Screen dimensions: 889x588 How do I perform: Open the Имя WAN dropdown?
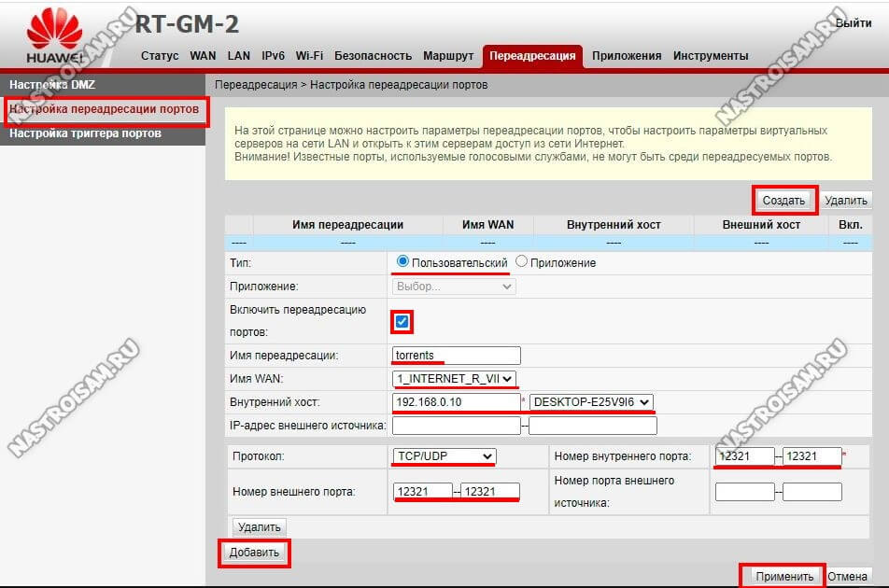tap(455, 379)
